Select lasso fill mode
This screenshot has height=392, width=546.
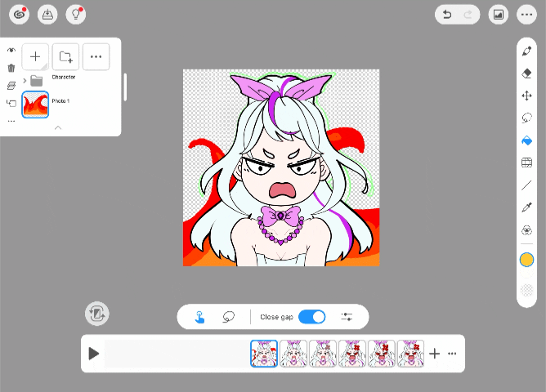click(228, 317)
